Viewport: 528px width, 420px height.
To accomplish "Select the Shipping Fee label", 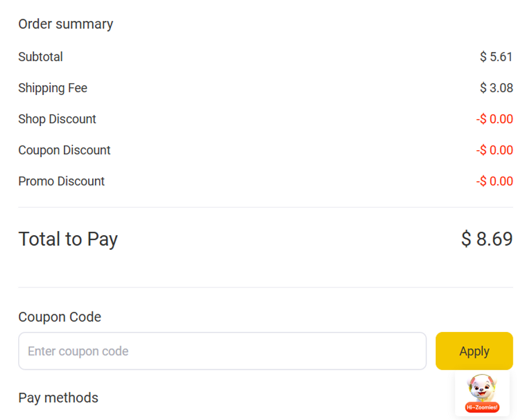I will (x=53, y=88).
